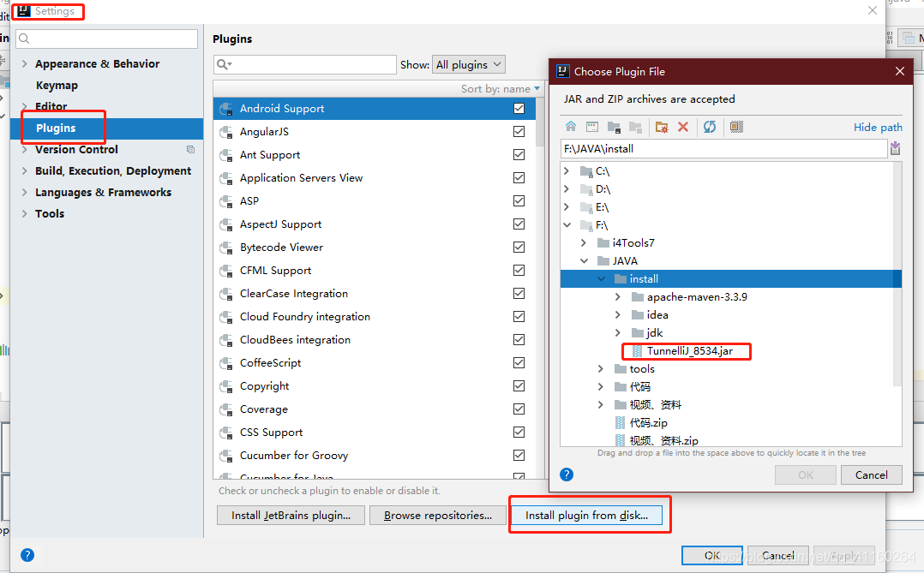Expand the idea folder node

click(617, 315)
